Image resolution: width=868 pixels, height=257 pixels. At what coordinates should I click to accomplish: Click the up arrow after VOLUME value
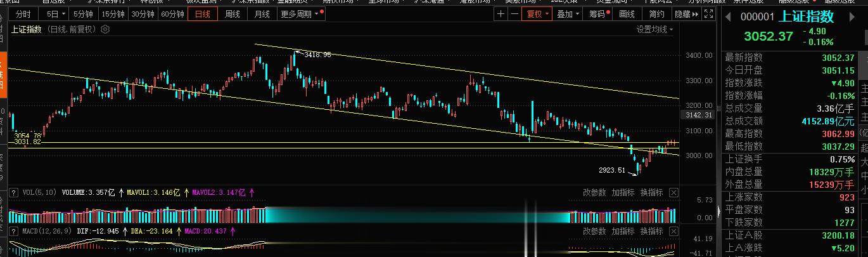[122, 192]
